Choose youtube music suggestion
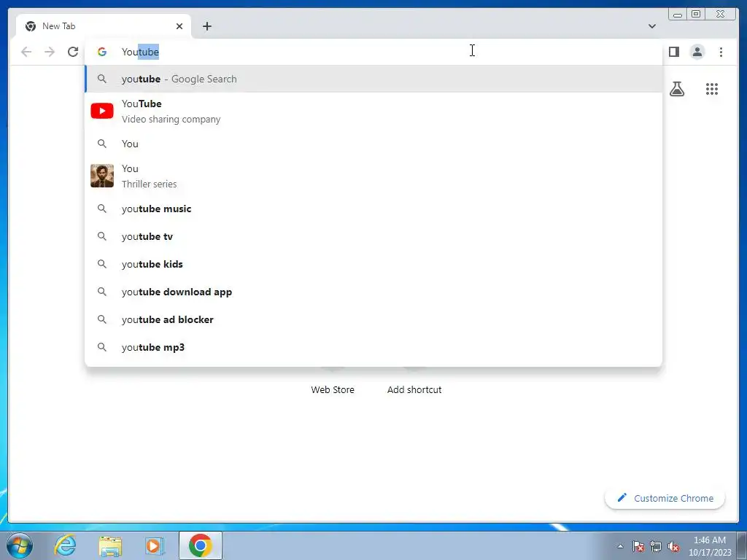The width and height of the screenshot is (747, 560). [x=373, y=209]
